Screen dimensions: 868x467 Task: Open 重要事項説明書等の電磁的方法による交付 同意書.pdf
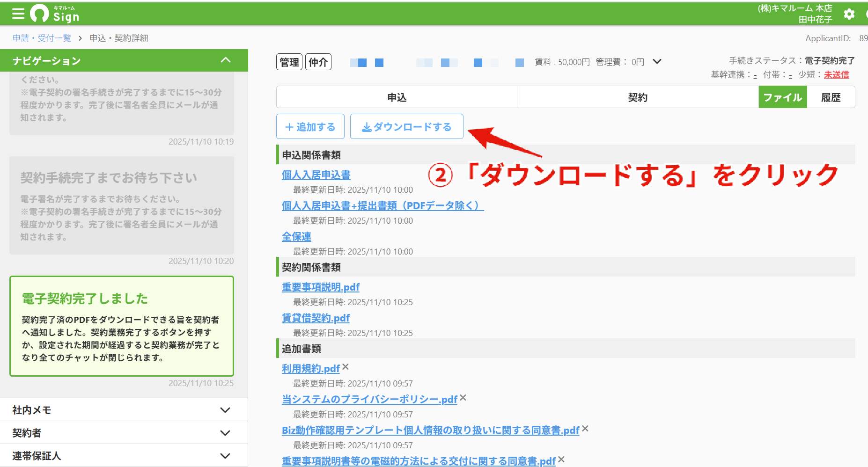pos(419,461)
